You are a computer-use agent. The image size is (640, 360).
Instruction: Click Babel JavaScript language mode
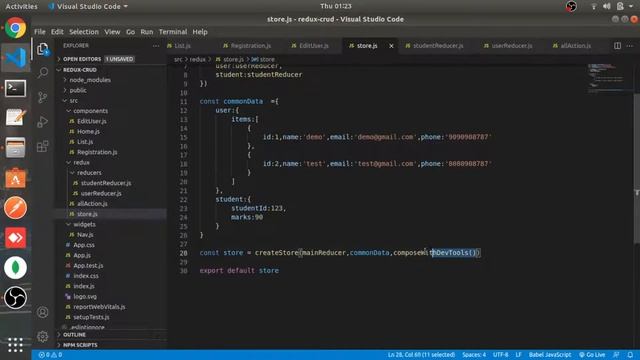click(550, 355)
